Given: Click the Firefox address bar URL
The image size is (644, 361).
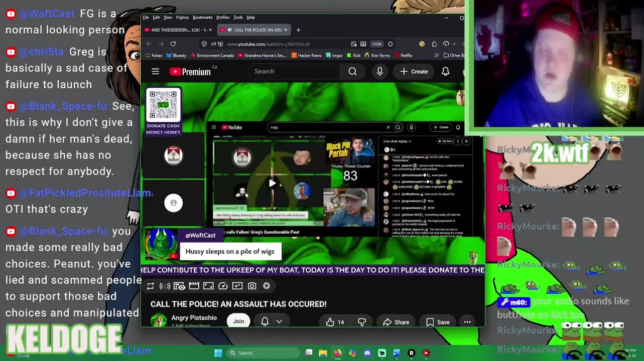Looking at the screenshot, I should click(x=268, y=44).
